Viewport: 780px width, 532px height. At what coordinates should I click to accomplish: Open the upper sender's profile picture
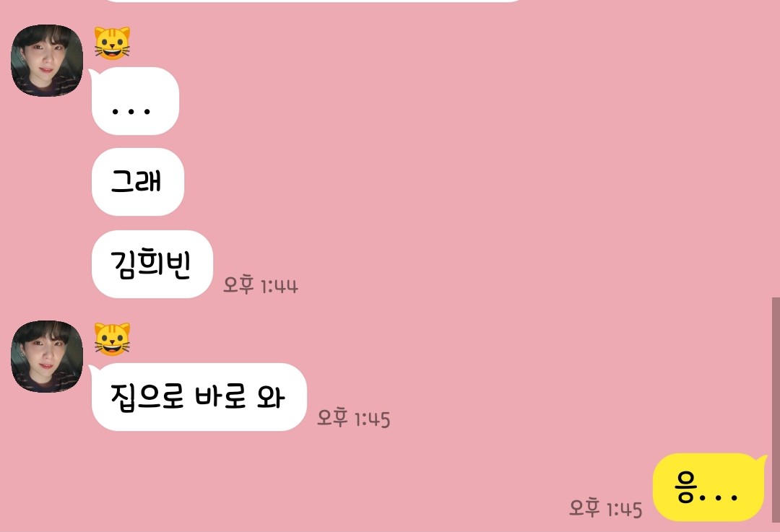coord(47,61)
